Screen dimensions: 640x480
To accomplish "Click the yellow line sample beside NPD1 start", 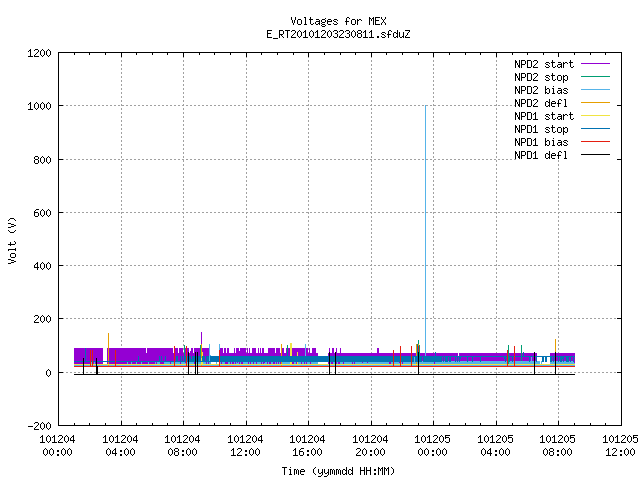I will click(595, 116).
